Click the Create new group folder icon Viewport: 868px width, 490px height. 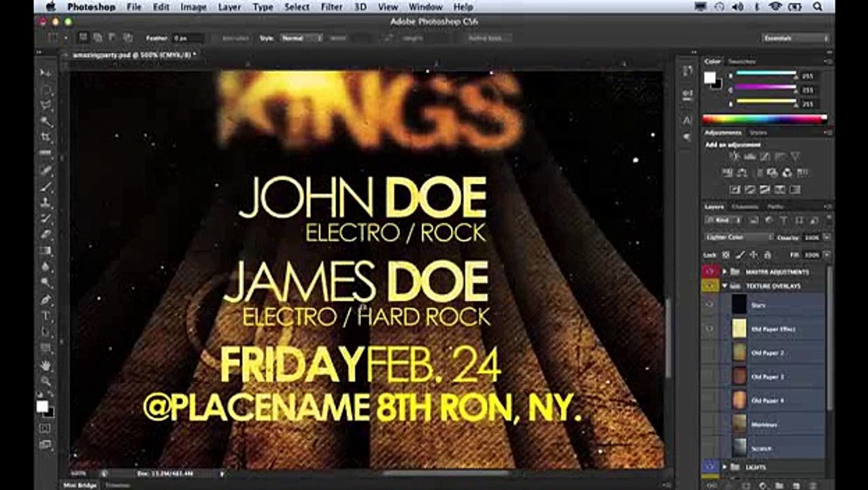point(779,485)
